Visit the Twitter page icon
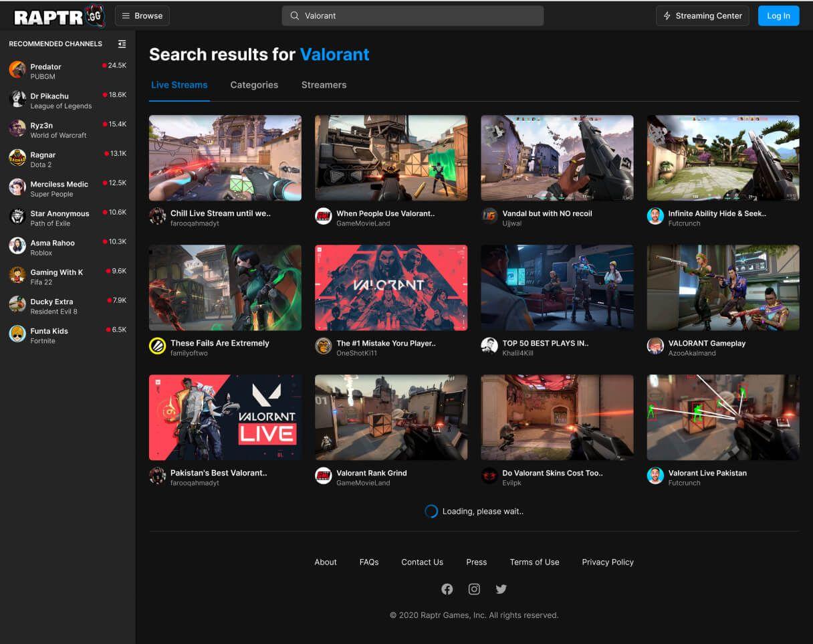The image size is (813, 644). point(501,589)
